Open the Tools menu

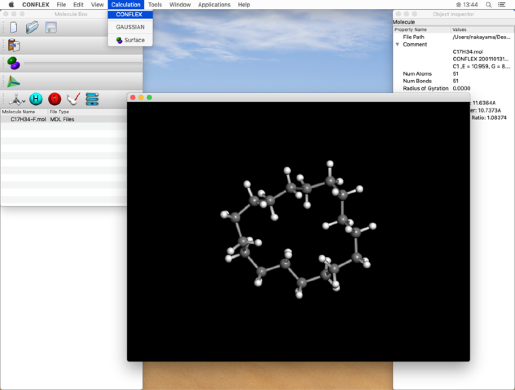pos(155,5)
